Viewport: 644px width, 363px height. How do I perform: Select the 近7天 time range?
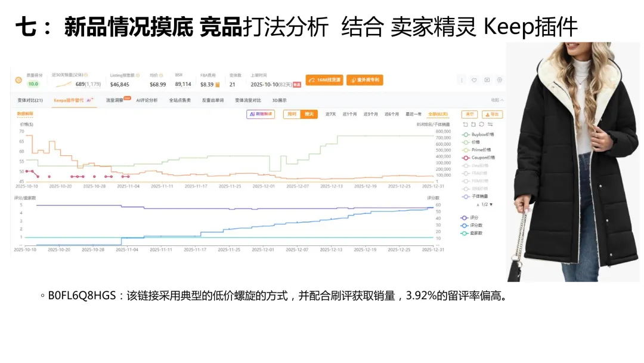pos(330,114)
